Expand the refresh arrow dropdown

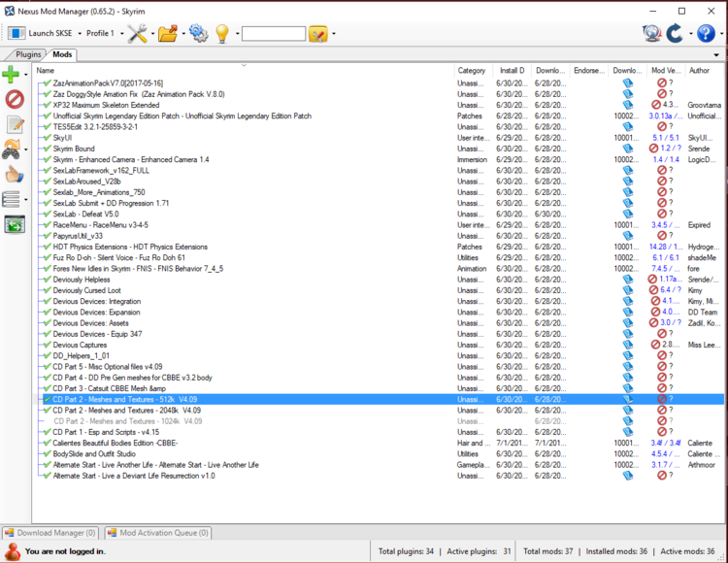(690, 33)
